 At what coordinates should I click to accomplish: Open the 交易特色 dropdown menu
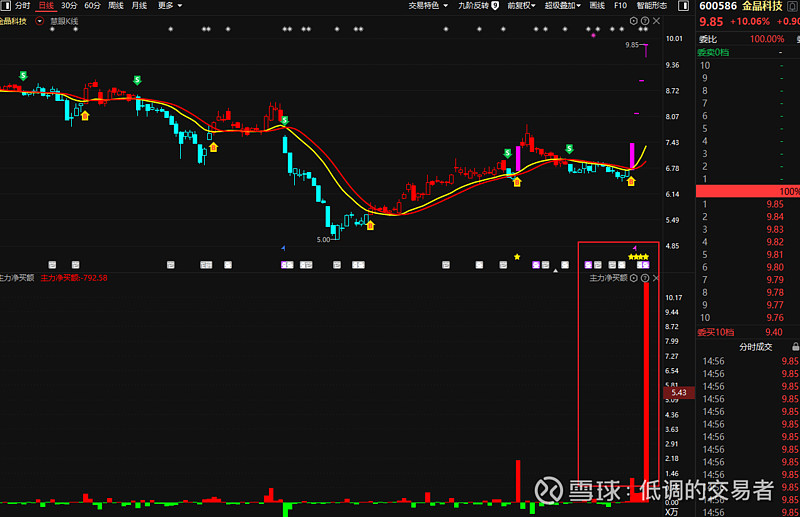coord(428,6)
